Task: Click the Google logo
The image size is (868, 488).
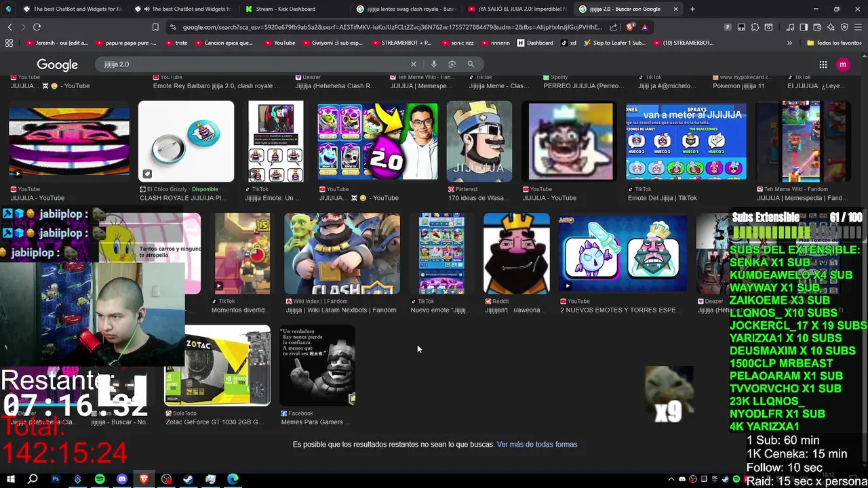Action: click(58, 64)
